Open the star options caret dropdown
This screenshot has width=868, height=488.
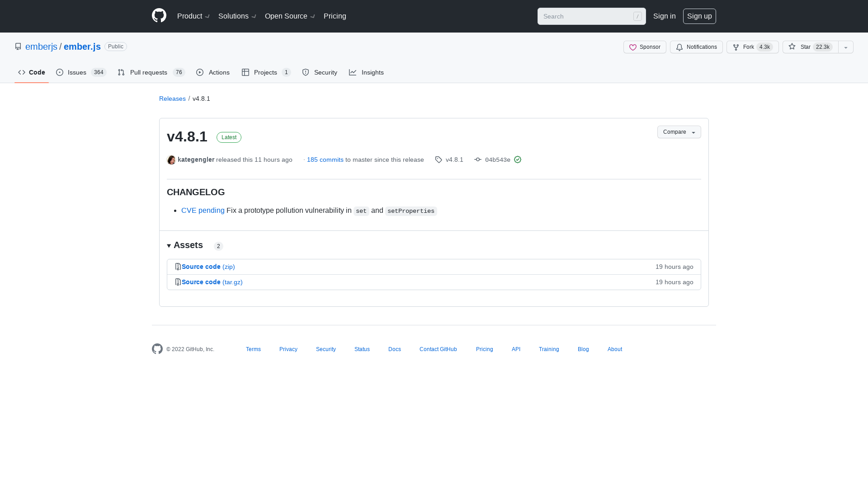[845, 47]
